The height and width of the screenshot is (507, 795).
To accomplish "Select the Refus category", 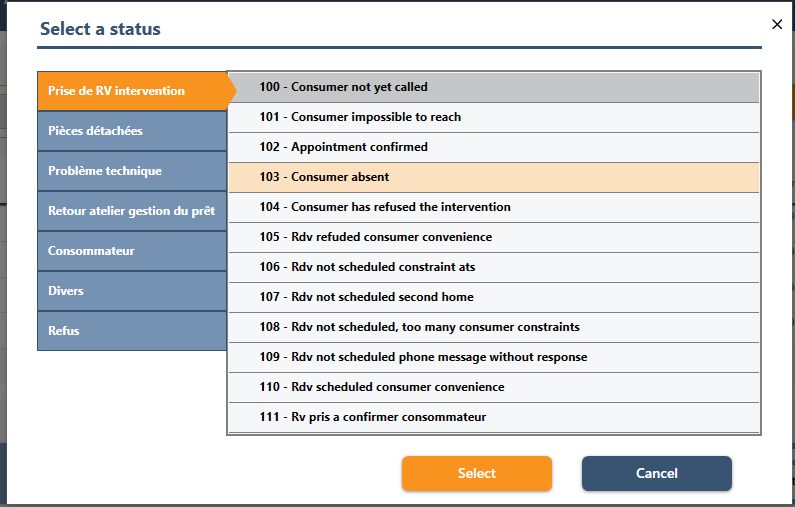I will (132, 331).
